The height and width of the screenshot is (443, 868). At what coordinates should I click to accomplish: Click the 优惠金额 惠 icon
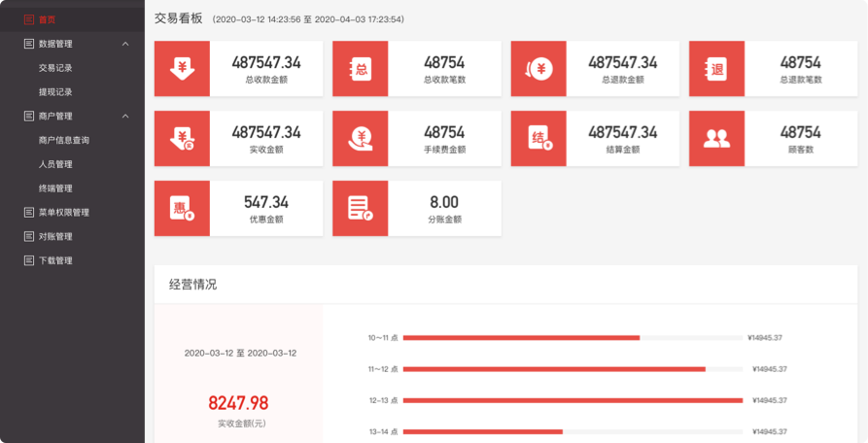[x=182, y=208]
